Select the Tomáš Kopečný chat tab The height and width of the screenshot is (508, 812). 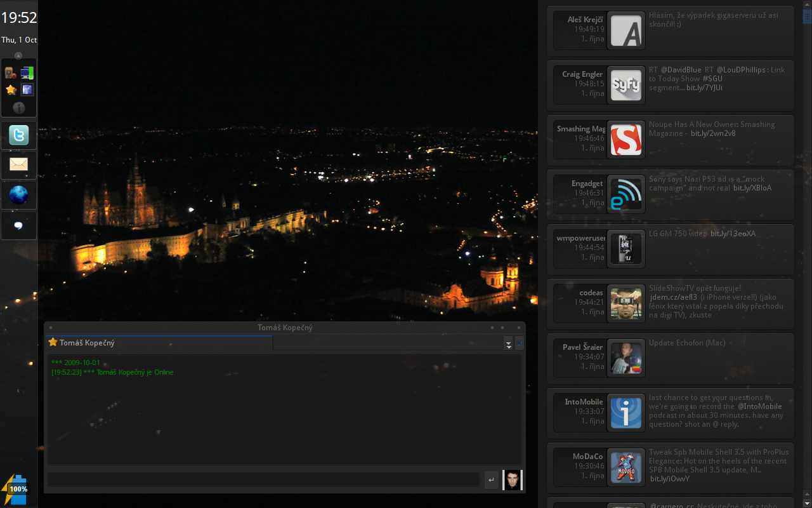tap(159, 343)
